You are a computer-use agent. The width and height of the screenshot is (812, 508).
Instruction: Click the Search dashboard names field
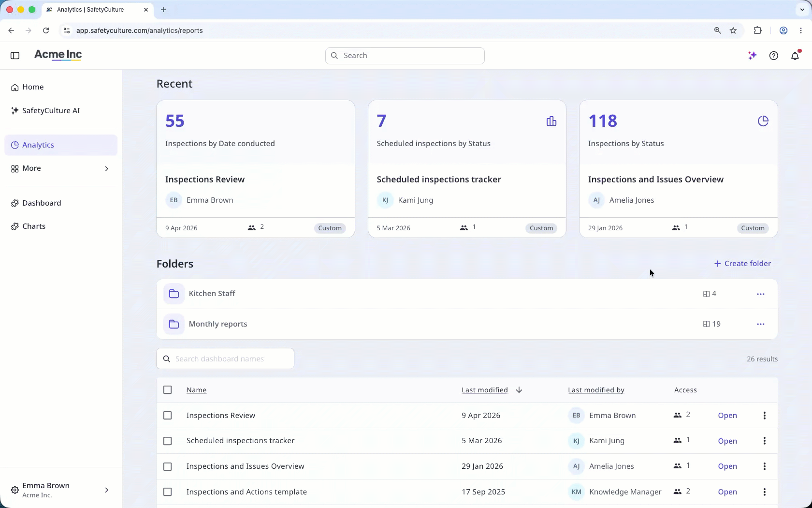[x=225, y=359]
